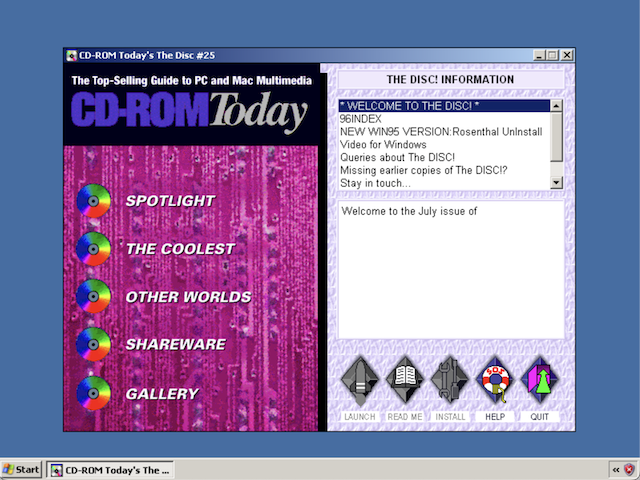This screenshot has height=480, width=640.
Task: Click the rainbow disc icon beside GALLERY
Action: pos(93,393)
